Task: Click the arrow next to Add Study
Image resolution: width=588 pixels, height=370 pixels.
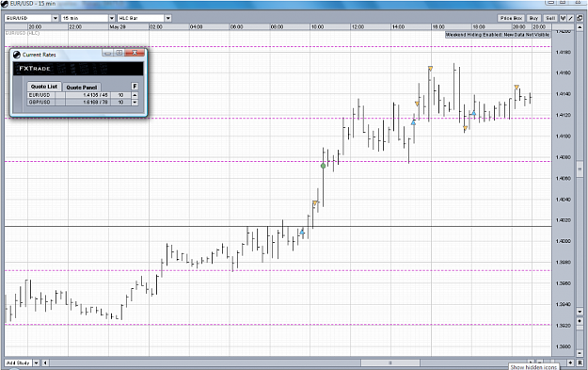Action: coord(36,362)
